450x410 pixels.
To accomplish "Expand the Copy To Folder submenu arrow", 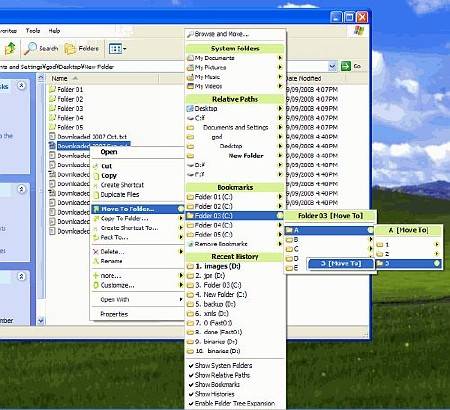I will click(x=181, y=218).
